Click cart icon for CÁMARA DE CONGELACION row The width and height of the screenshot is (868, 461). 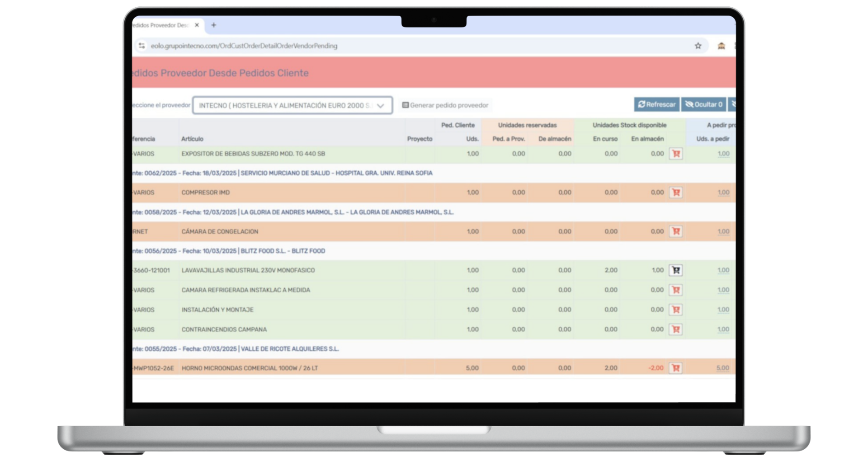click(676, 231)
